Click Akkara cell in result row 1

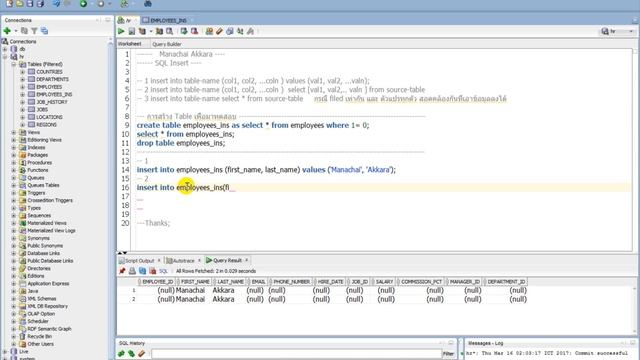223,291
